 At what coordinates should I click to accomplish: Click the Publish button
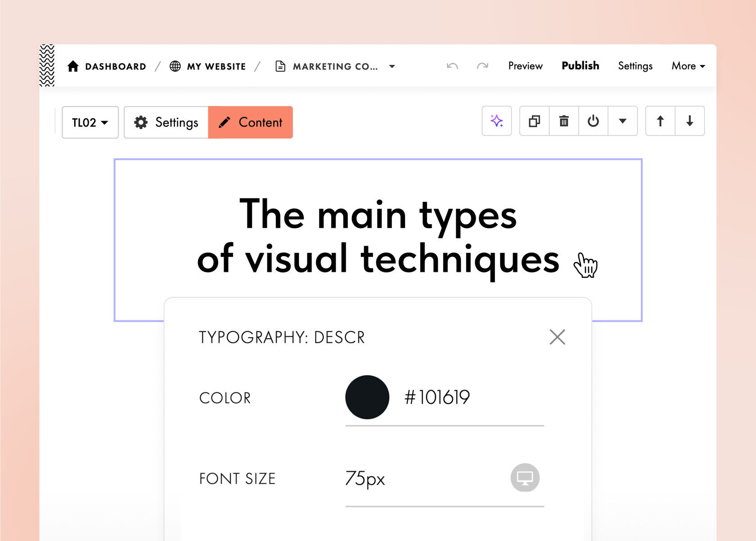[x=580, y=66]
